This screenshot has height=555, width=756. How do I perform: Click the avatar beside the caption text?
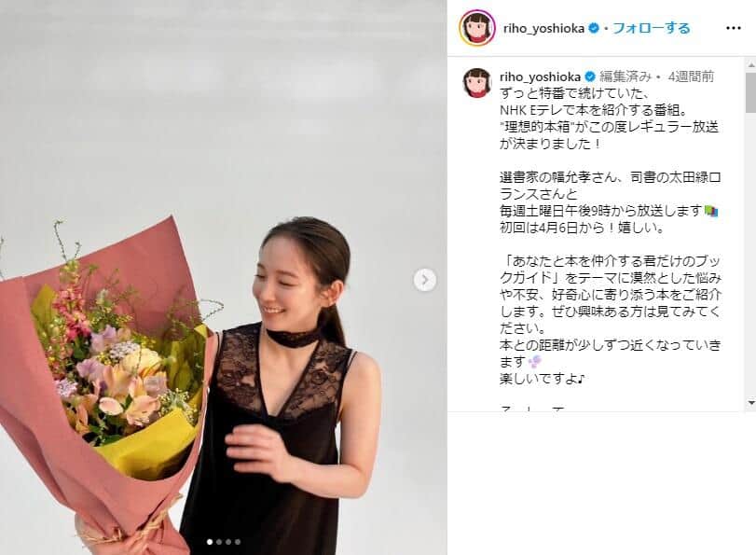pyautogui.click(x=477, y=82)
